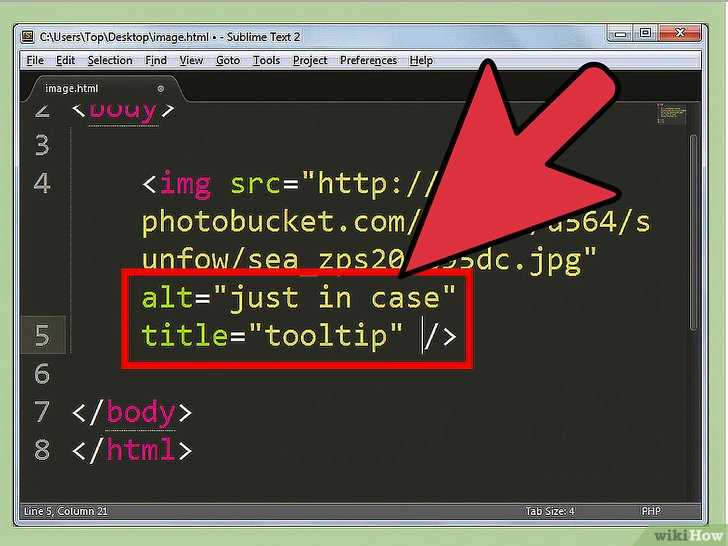This screenshot has height=546, width=728.
Task: Open the Tools menu
Action: [x=266, y=60]
